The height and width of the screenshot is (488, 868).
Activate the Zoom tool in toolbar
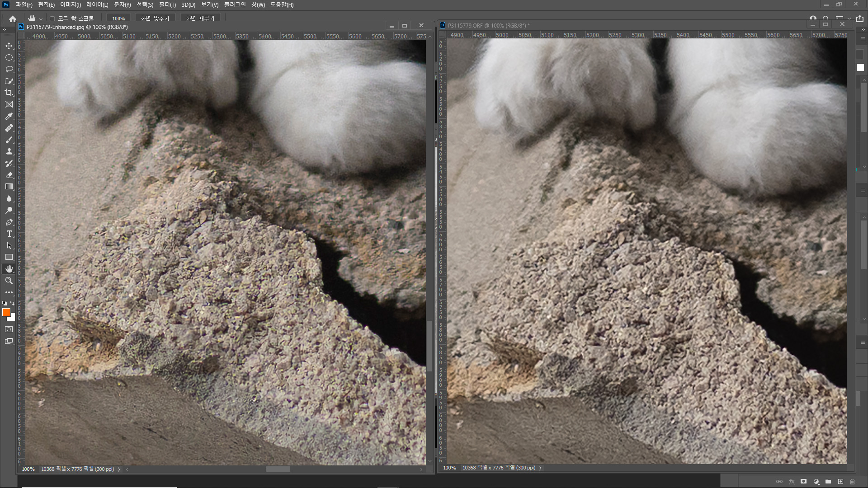pos(9,281)
